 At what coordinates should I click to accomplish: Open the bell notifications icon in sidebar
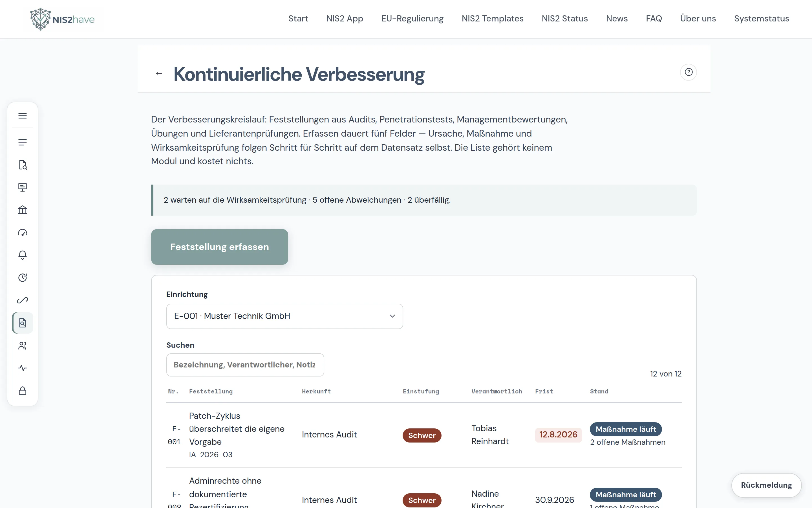[23, 255]
